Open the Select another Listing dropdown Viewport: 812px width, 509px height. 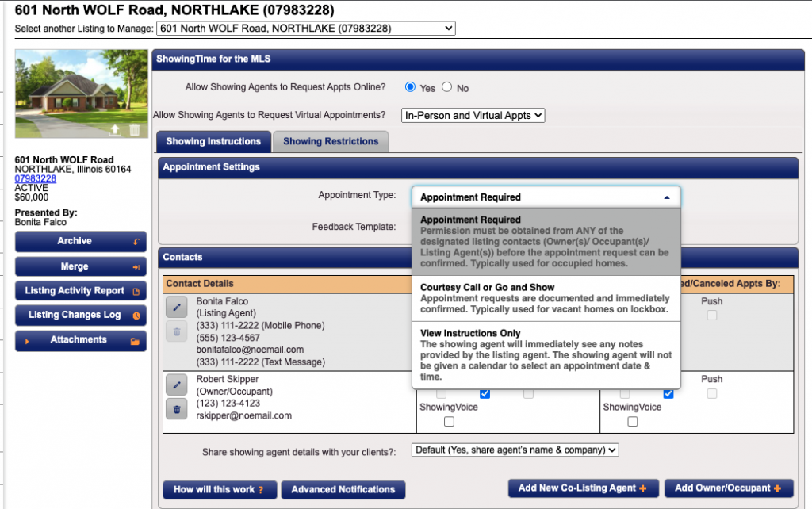306,29
